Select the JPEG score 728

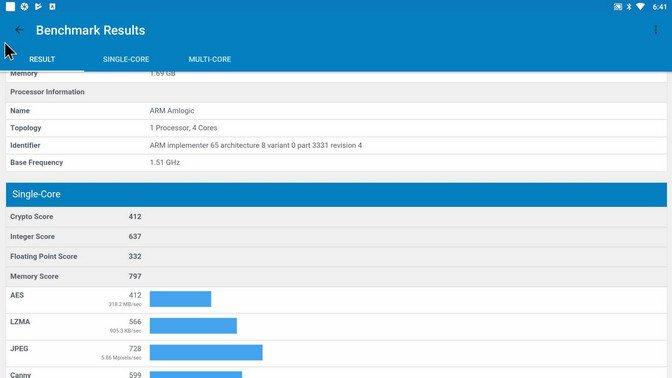tap(135, 349)
